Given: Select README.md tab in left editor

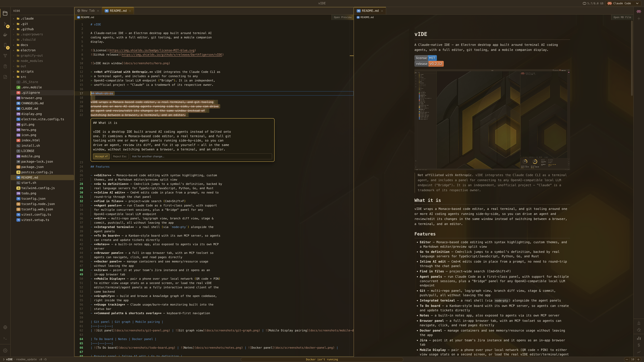Looking at the screenshot, I should (118, 11).
